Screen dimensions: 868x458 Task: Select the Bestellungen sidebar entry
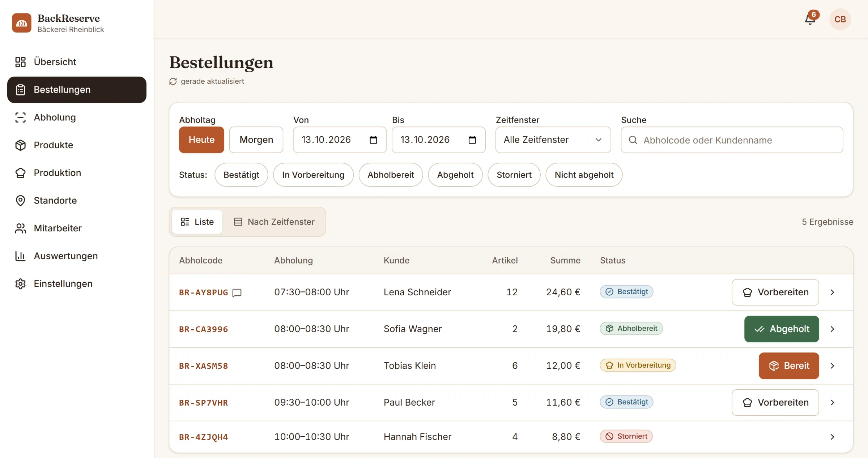point(77,90)
